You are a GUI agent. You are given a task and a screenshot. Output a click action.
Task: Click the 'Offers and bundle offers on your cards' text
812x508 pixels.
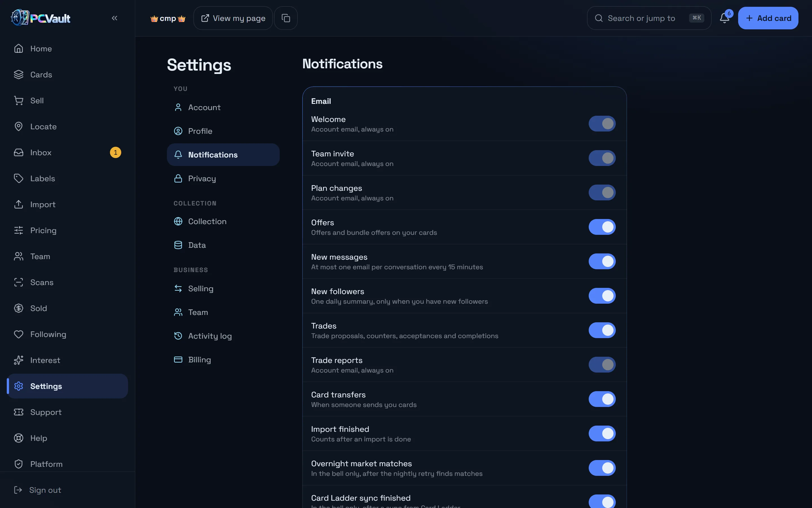pyautogui.click(x=374, y=233)
